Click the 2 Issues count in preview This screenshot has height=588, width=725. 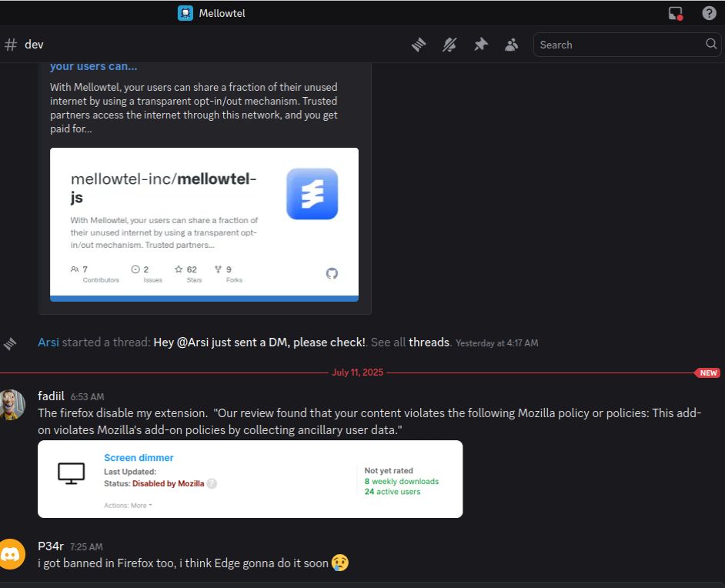pyautogui.click(x=147, y=274)
